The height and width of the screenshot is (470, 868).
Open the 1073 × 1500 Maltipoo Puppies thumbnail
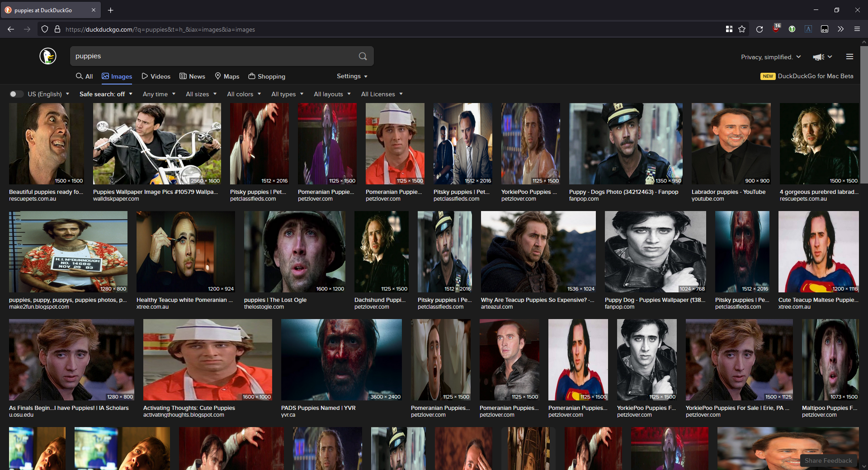click(x=830, y=359)
